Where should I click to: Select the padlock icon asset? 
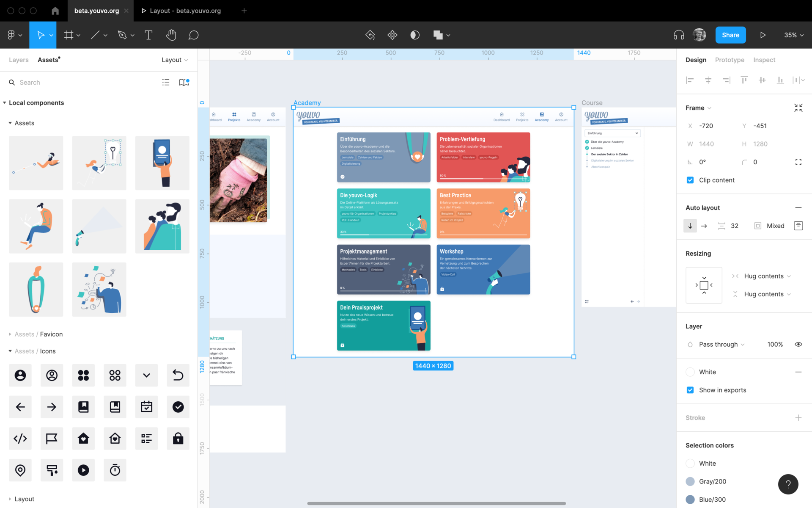pos(178,439)
